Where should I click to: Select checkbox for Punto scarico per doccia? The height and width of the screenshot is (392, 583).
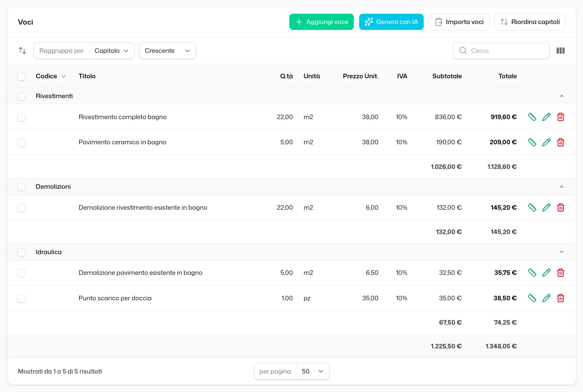pos(21,298)
